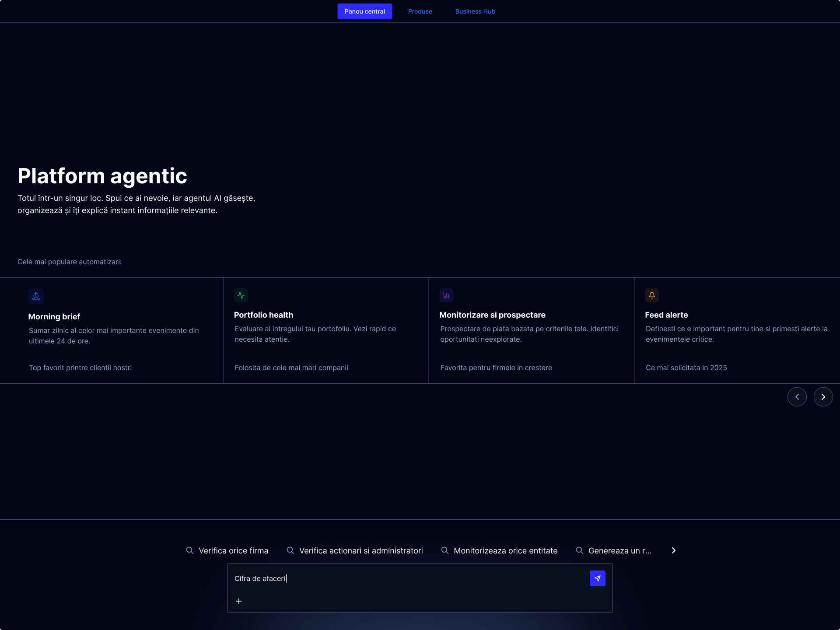Open the Portfolio health card title
The image size is (840, 630).
pos(263,315)
